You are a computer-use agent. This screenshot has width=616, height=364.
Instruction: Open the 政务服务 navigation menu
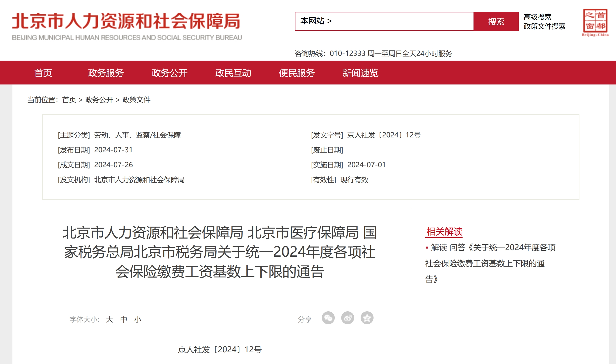point(106,73)
